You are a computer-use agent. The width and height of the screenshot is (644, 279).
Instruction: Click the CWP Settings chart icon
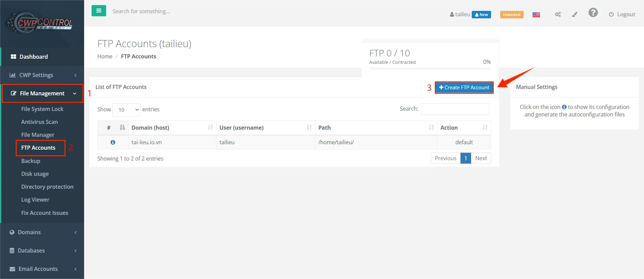pyautogui.click(x=13, y=75)
